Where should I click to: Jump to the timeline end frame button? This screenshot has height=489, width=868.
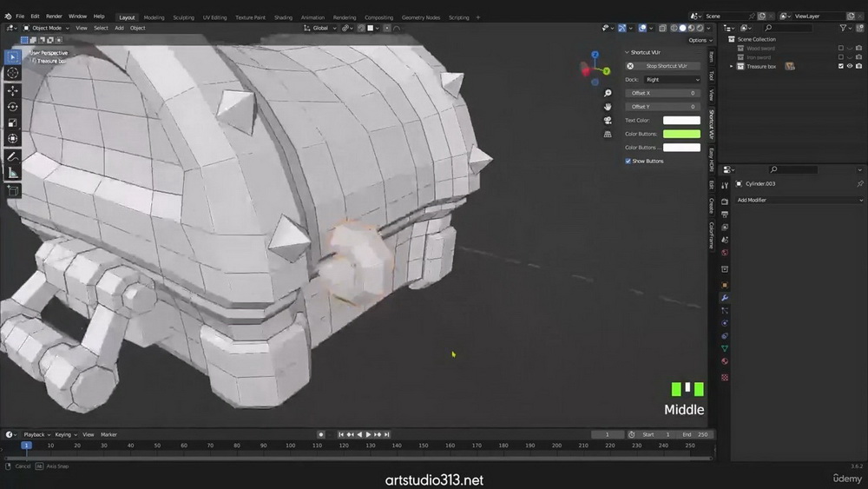click(387, 435)
